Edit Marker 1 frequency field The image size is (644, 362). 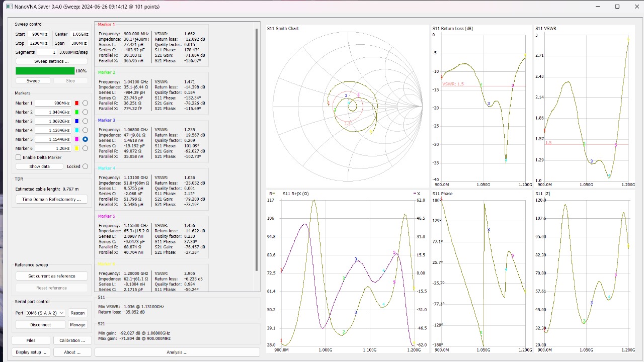(x=53, y=103)
